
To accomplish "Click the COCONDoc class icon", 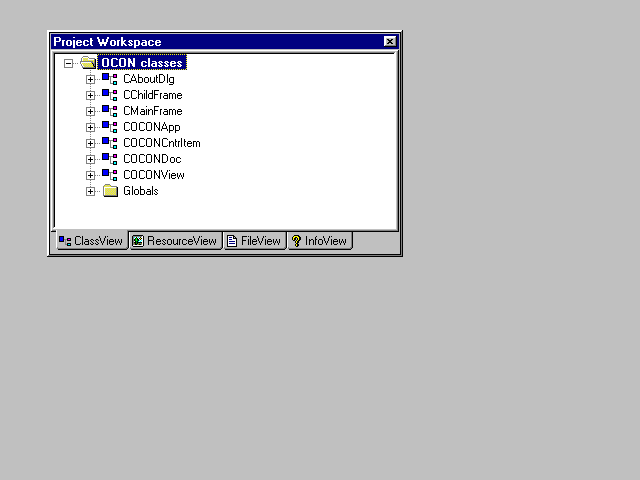I will (x=110, y=159).
